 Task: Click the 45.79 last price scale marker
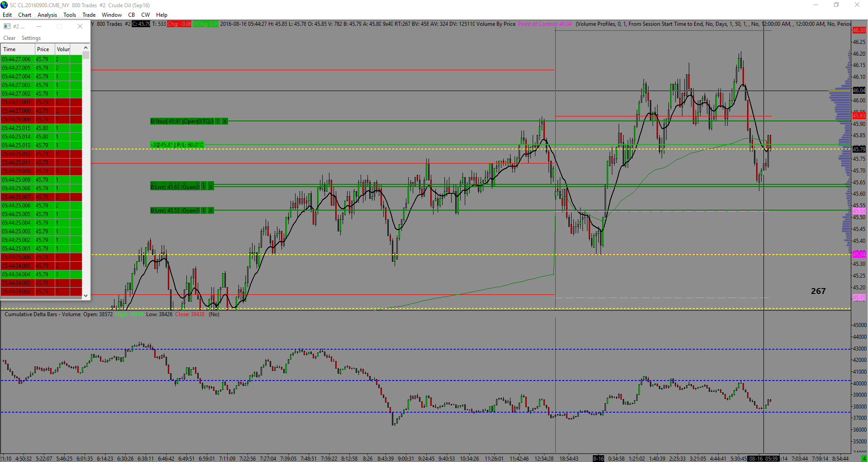[859, 149]
